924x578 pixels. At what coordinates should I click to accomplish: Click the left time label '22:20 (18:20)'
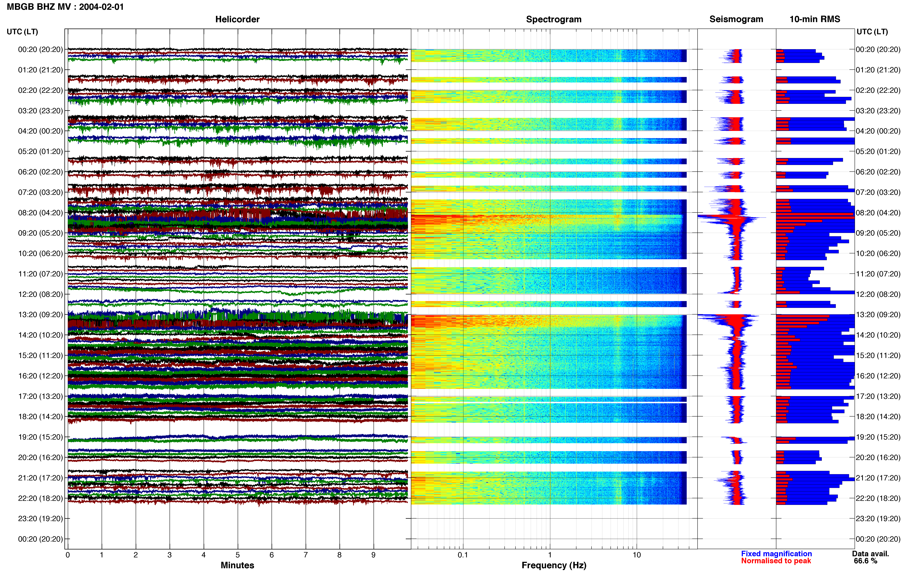point(41,498)
